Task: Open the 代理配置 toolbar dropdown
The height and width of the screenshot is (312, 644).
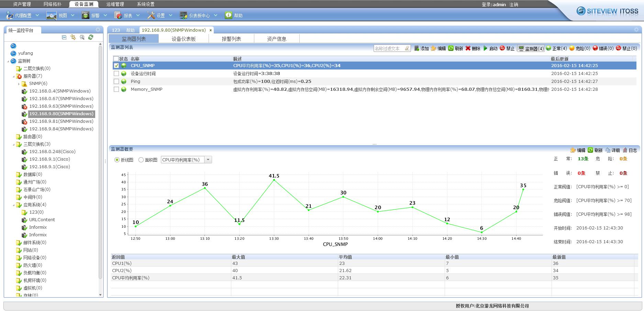Action: 37,15
